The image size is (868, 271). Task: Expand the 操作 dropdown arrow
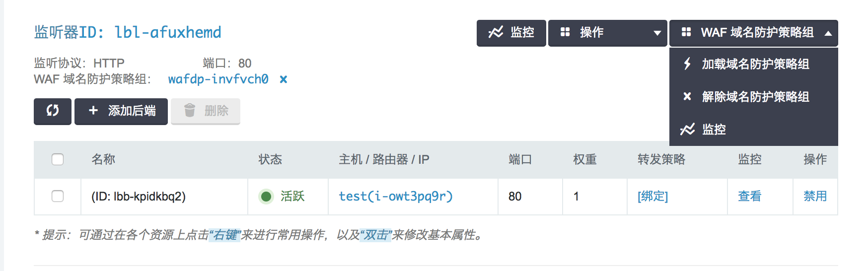(x=657, y=33)
